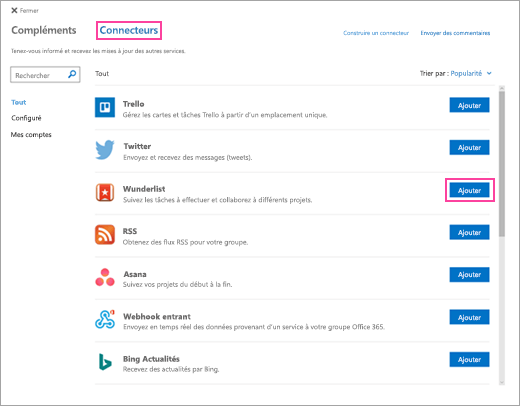Click the Webhook entrant icon

105,319
